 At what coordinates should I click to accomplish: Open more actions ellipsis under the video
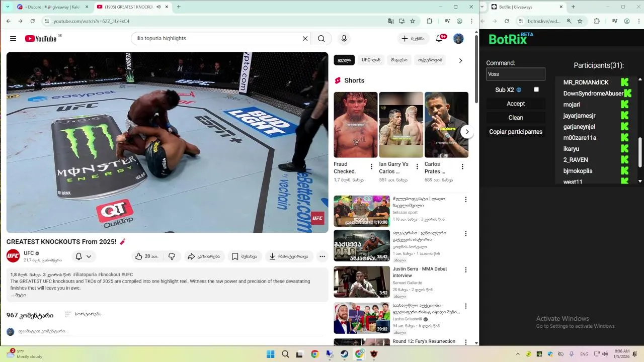tap(322, 256)
